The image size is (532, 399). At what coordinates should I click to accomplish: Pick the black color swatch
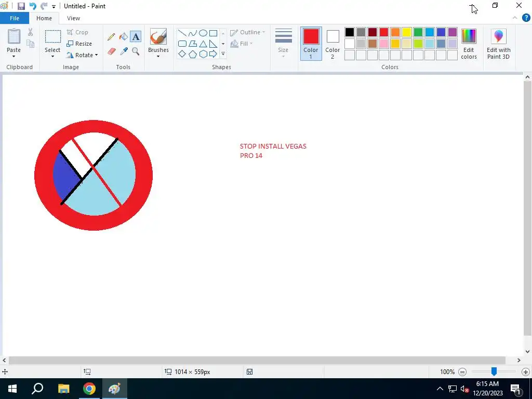click(x=350, y=32)
